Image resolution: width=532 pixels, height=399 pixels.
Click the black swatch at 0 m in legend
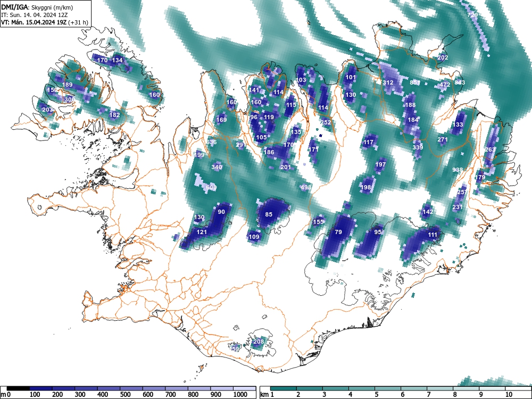pyautogui.click(x=18, y=388)
